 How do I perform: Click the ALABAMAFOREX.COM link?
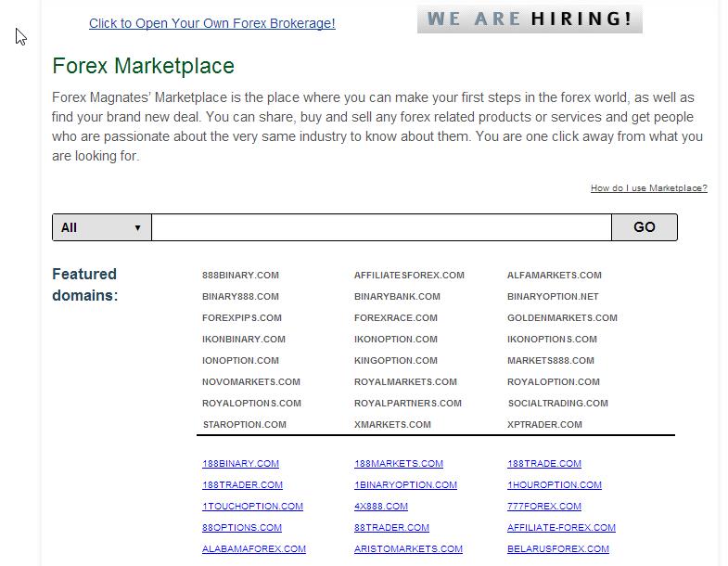[253, 549]
